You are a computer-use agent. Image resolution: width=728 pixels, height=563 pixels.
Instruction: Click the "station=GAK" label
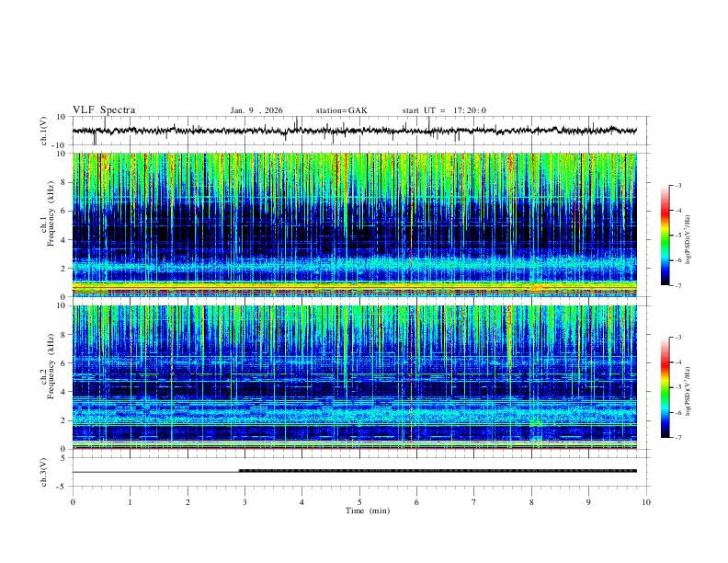coord(342,110)
